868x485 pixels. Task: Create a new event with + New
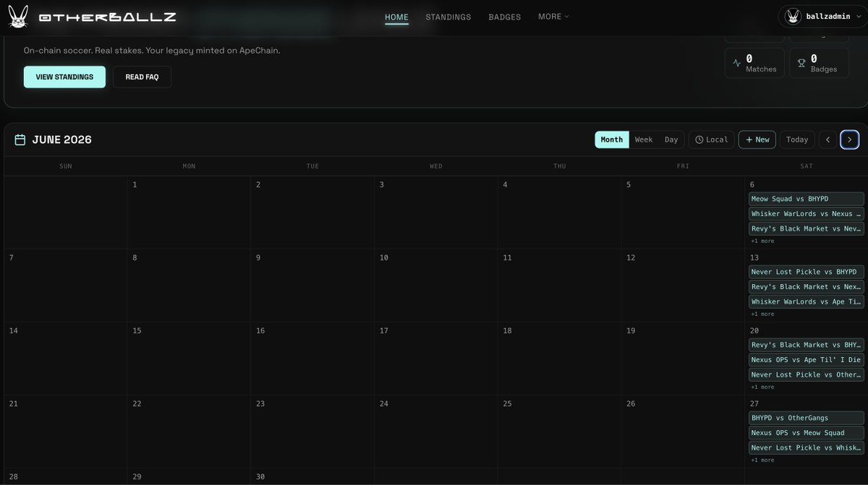click(757, 140)
